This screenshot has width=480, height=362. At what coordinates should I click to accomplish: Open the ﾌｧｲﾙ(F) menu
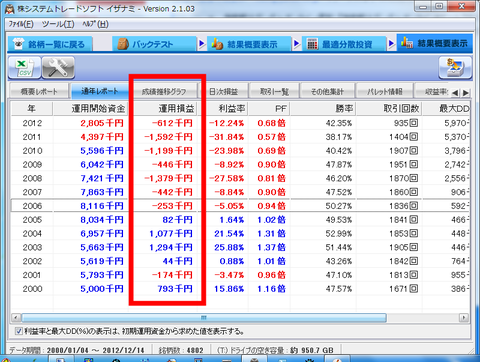[21, 24]
